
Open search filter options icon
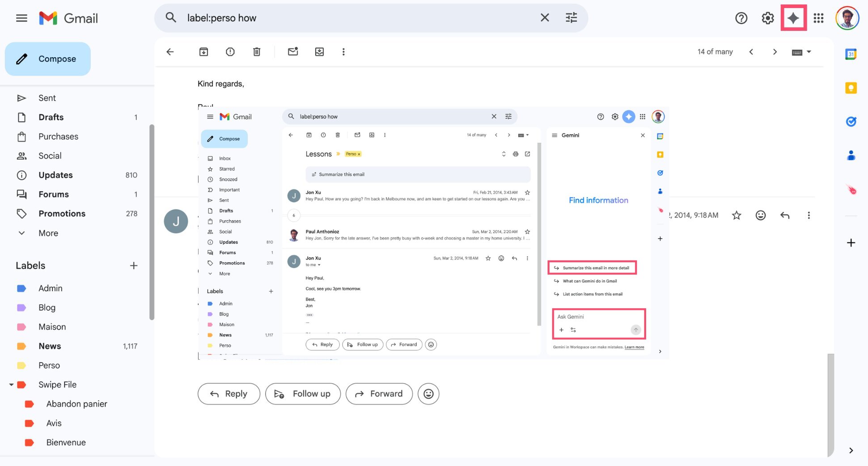pyautogui.click(x=571, y=18)
